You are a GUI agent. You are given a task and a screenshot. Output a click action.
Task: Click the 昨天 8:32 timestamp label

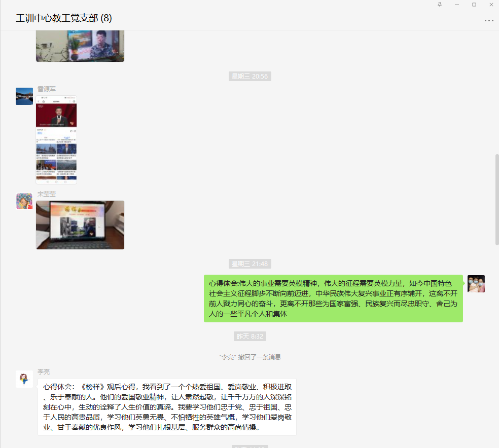pos(249,336)
